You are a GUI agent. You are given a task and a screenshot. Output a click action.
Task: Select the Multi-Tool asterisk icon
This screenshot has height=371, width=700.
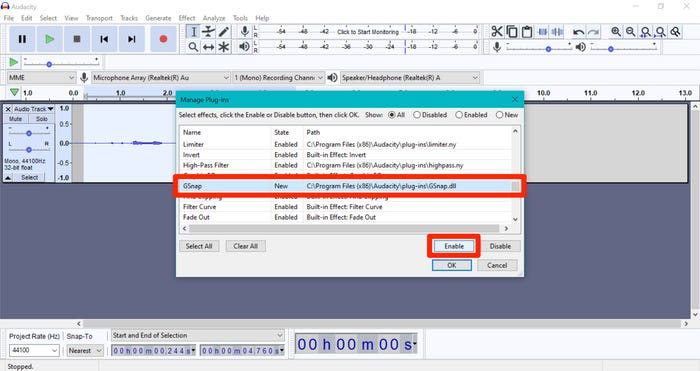point(224,46)
